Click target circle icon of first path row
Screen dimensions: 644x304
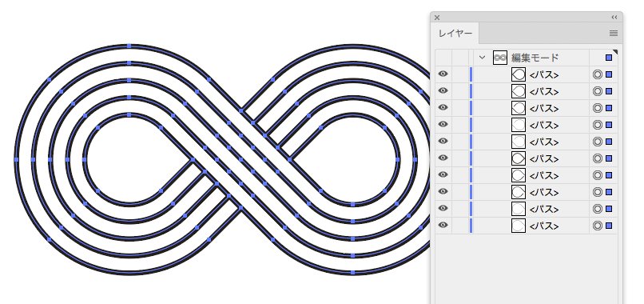click(x=597, y=74)
